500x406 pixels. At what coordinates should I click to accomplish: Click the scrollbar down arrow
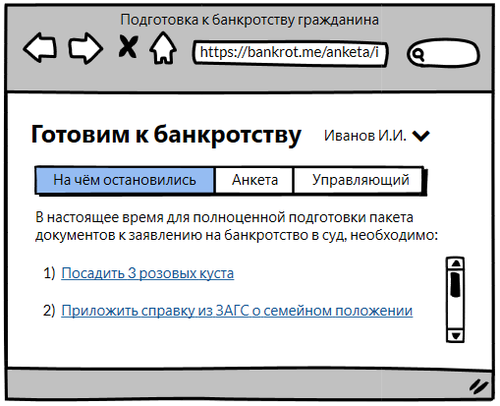[456, 335]
